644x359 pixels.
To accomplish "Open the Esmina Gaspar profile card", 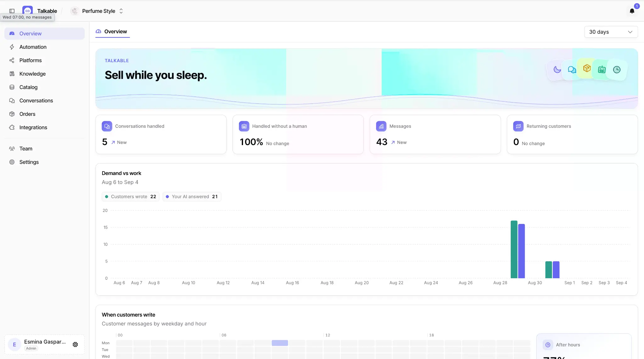I will click(44, 345).
